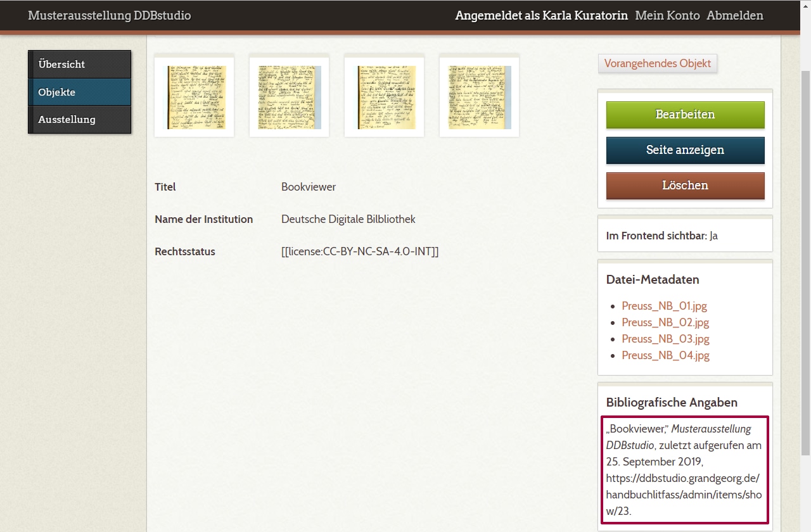Click the license CC-BY-NC-SA-4.0-INT text

tap(360, 251)
